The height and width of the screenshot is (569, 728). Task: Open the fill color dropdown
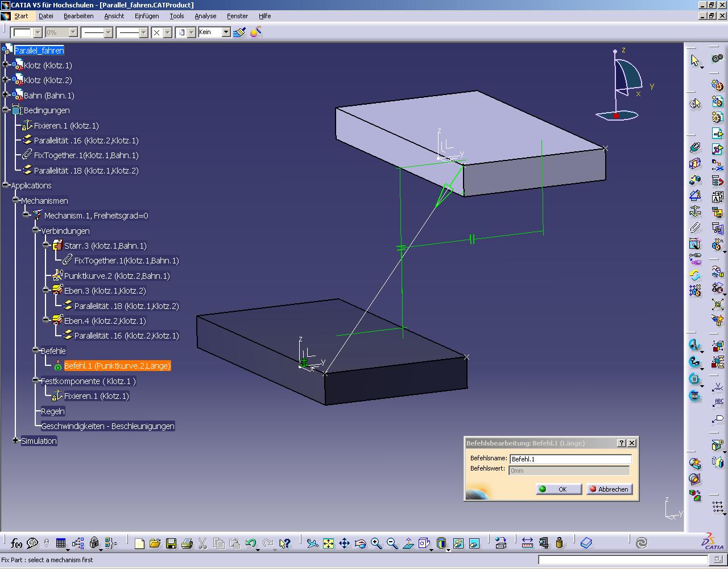38,33
